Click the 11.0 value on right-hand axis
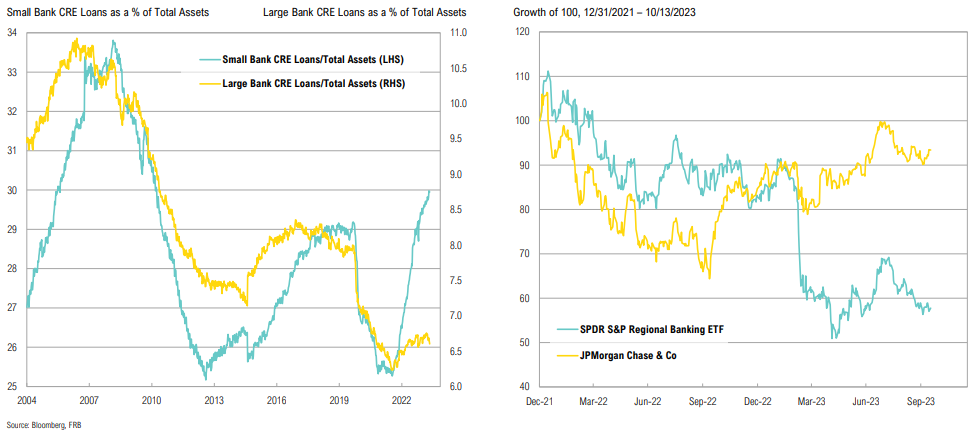Image resolution: width=974 pixels, height=433 pixels. [x=453, y=33]
